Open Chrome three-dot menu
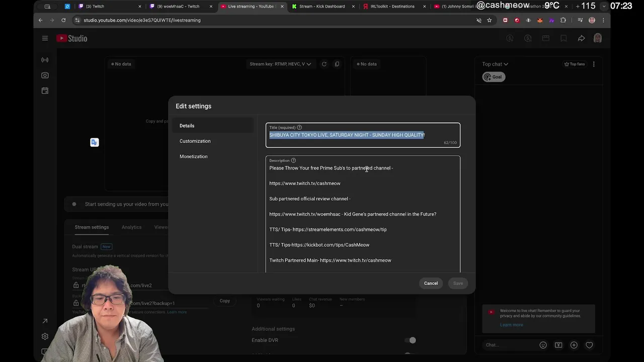644x362 pixels. pos(603,20)
